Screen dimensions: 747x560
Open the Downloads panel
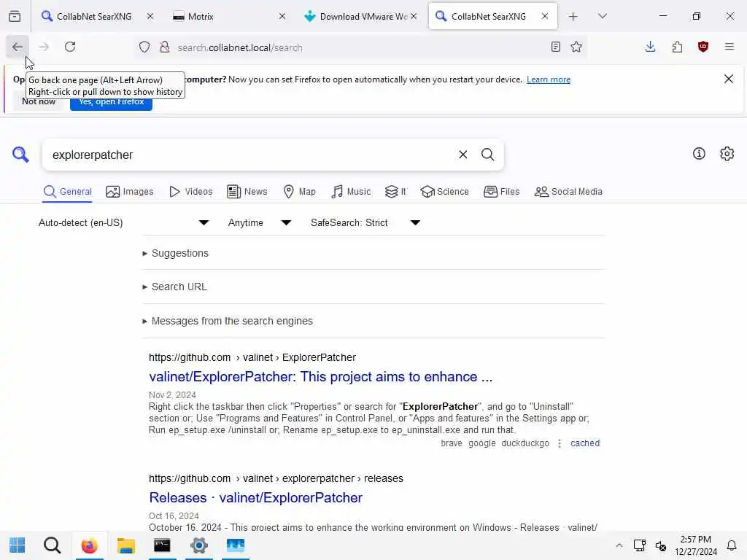point(650,47)
